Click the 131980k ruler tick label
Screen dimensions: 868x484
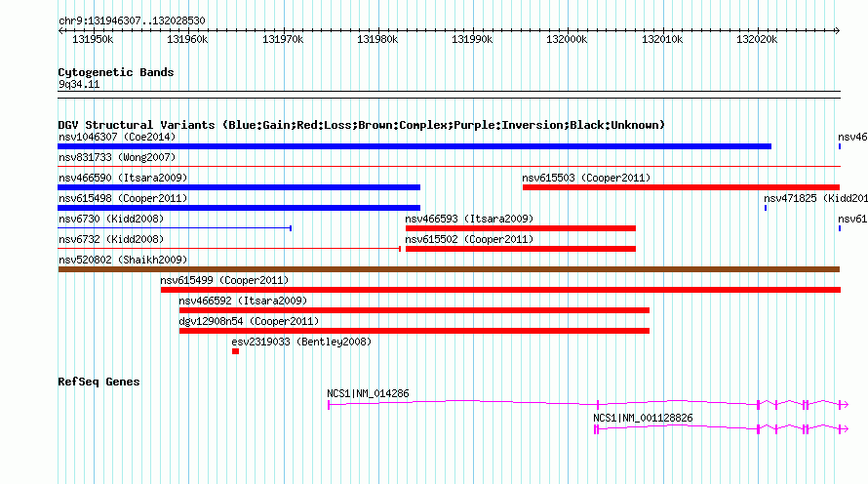pyautogui.click(x=377, y=39)
